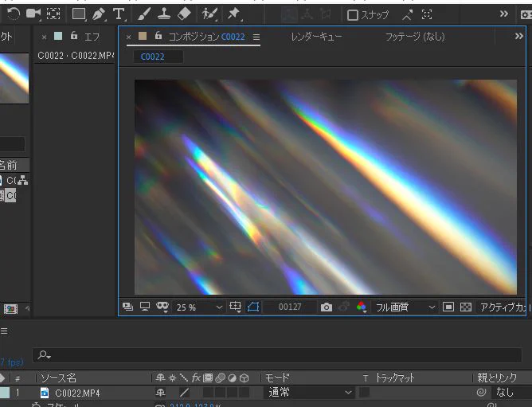The width and height of the screenshot is (532, 407).
Task: Select the Pen tool
Action: [99, 14]
